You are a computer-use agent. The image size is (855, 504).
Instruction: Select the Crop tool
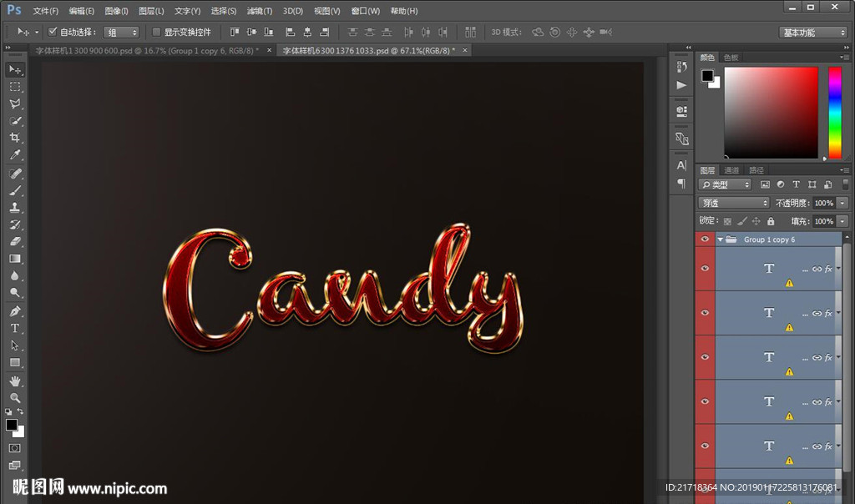point(15,138)
